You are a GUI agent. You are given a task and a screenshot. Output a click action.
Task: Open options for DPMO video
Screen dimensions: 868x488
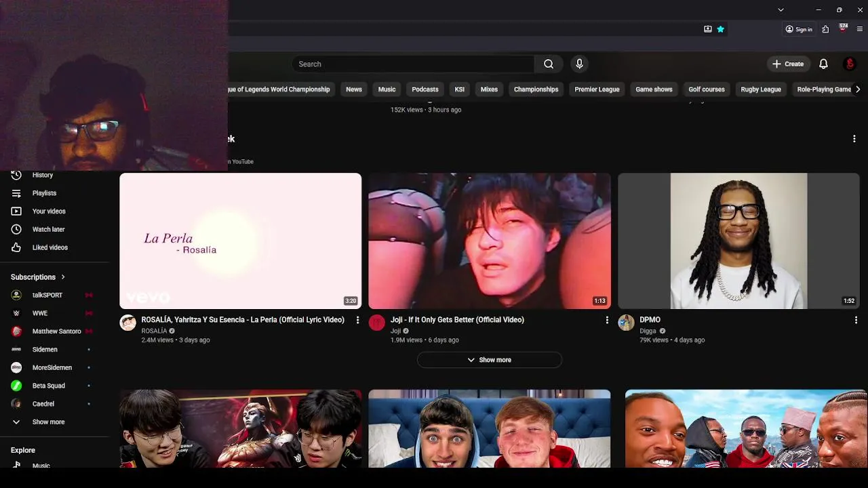coord(856,320)
